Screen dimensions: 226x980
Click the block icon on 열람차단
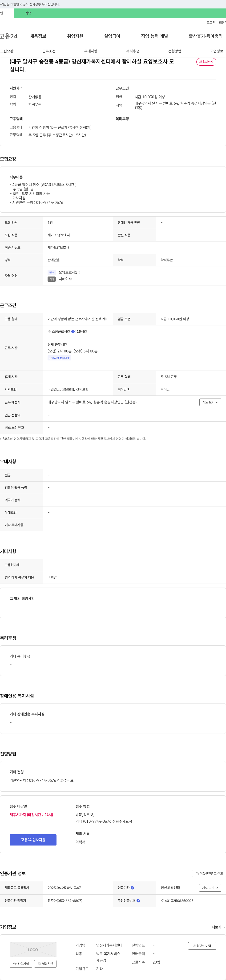point(39,964)
